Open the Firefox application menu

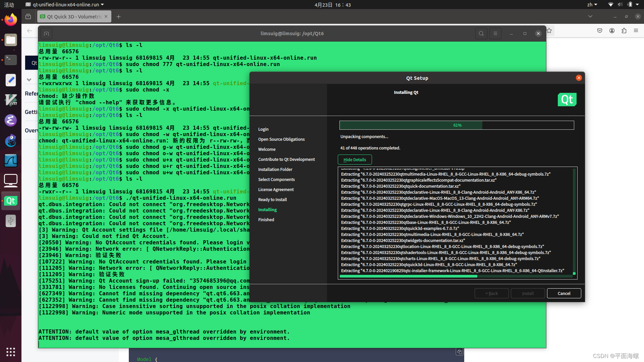[x=636, y=31]
